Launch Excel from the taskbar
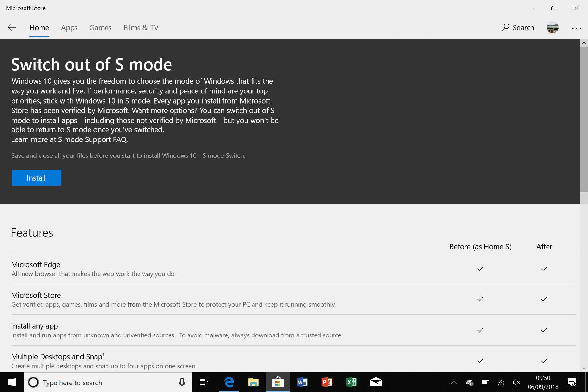The image size is (588, 392). 351,382
